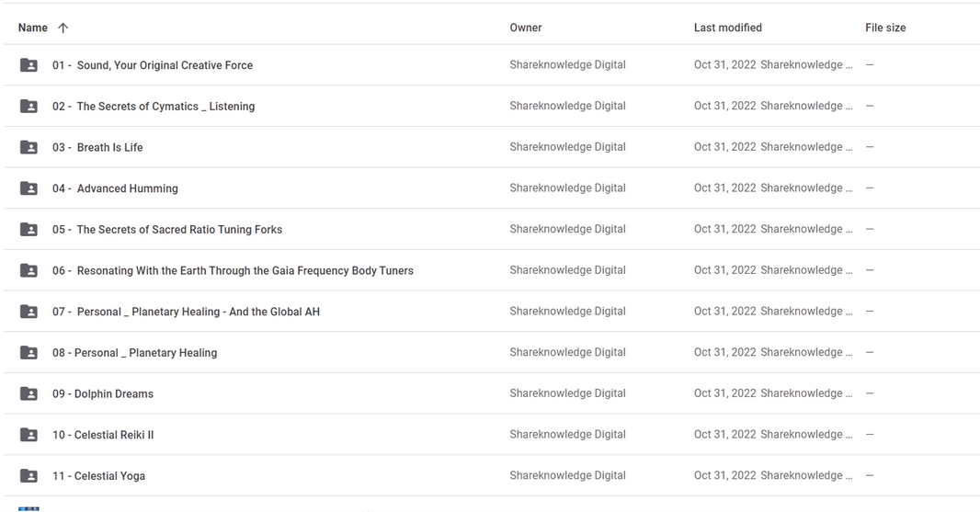Click folder icon for Sacred Ratio Tuning Forks

(28, 230)
